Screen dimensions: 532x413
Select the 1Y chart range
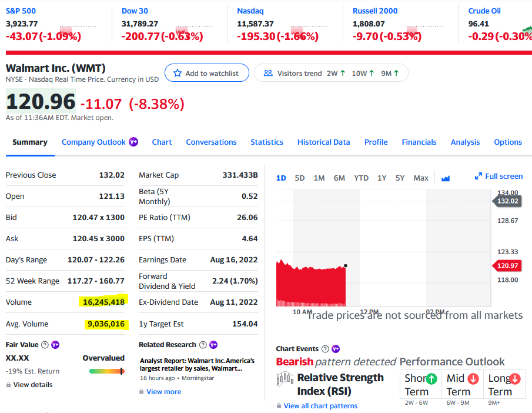pyautogui.click(x=382, y=178)
